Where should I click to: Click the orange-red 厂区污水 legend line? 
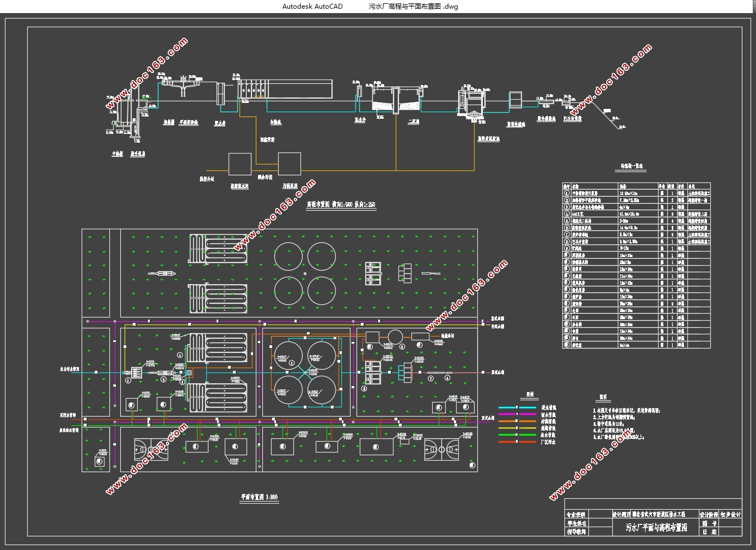pos(518,442)
